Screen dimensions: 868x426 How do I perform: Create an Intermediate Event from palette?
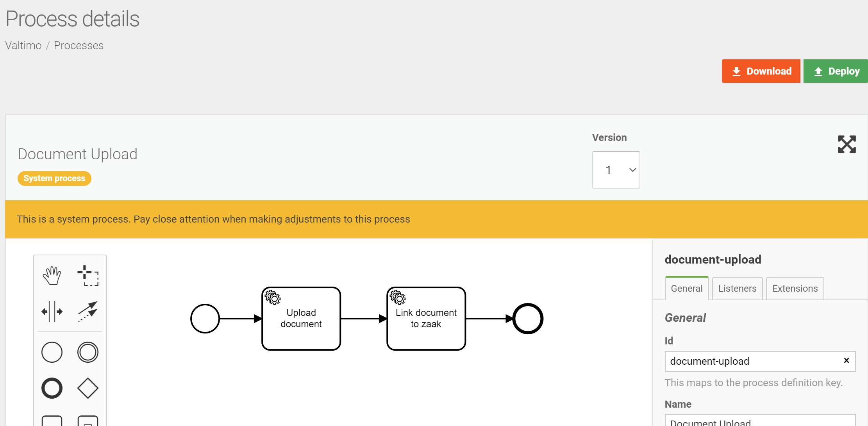[88, 352]
